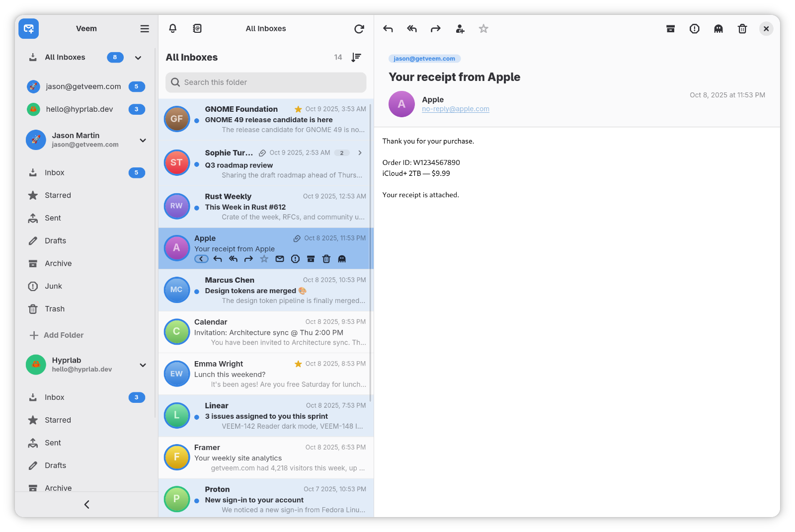Archive the open message from reader toolbar

671,29
